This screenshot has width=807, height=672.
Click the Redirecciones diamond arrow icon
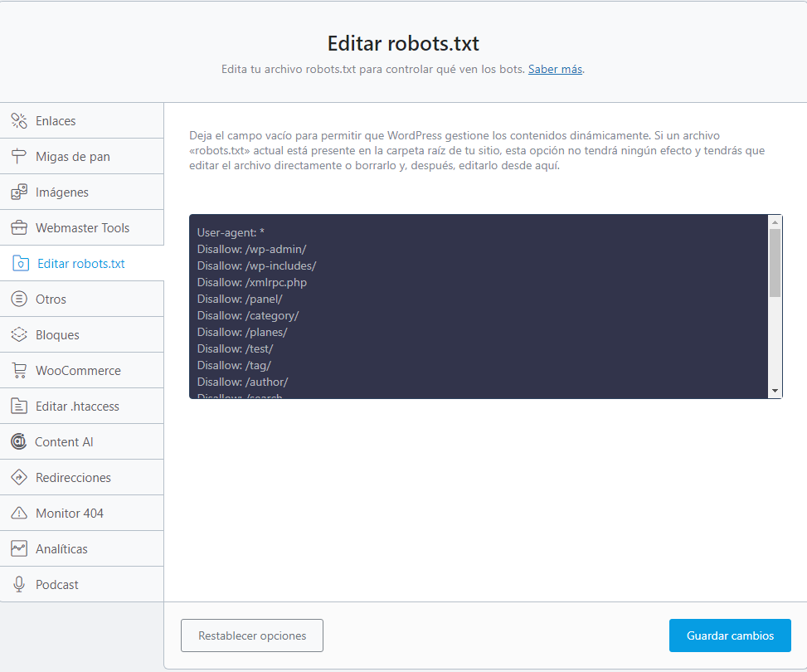pyautogui.click(x=19, y=477)
